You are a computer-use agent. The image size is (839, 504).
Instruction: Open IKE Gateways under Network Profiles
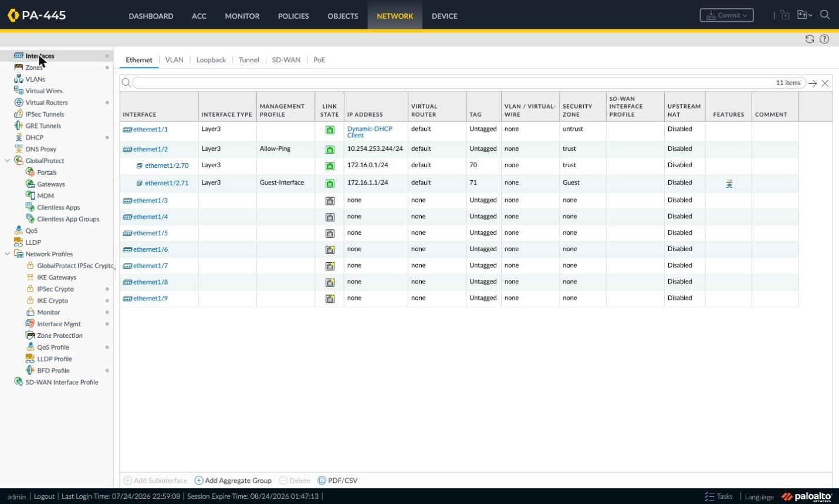pos(56,278)
